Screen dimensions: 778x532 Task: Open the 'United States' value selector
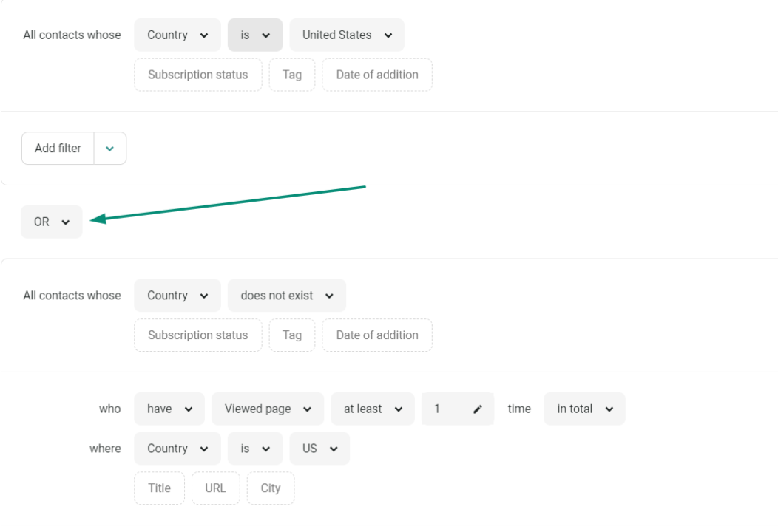346,35
